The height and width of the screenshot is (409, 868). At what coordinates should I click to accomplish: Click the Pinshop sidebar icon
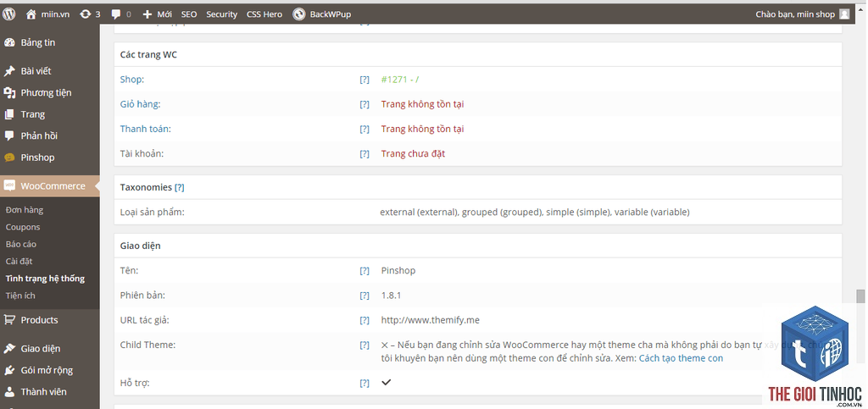pos(9,158)
